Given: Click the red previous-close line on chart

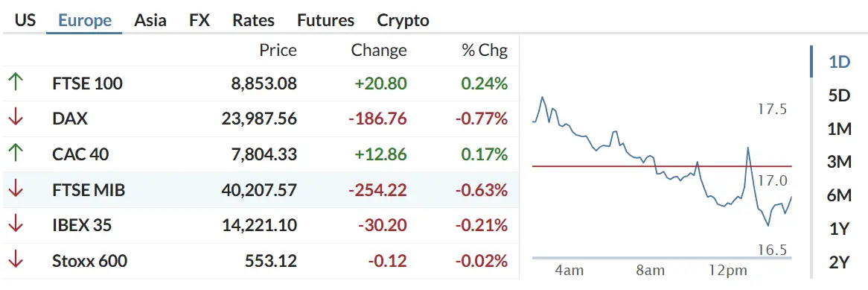Looking at the screenshot, I should [662, 166].
